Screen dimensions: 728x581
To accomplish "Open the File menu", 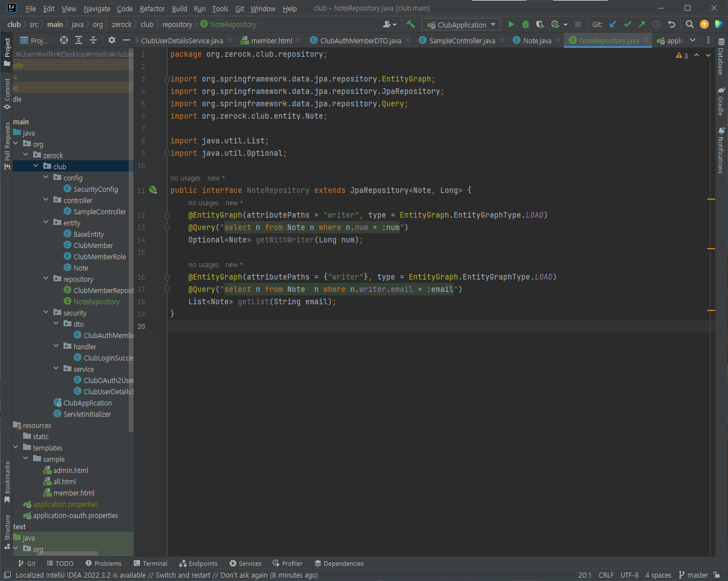I will (31, 8).
